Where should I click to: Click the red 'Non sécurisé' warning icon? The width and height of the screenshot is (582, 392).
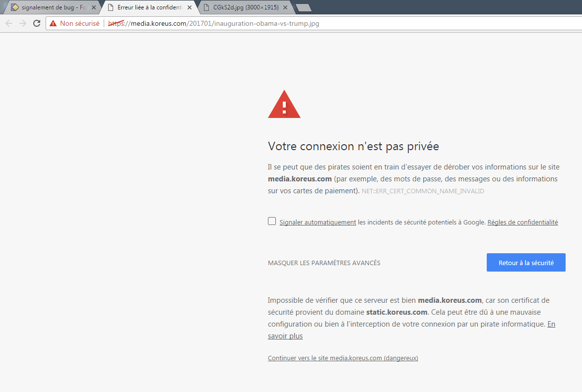click(53, 23)
